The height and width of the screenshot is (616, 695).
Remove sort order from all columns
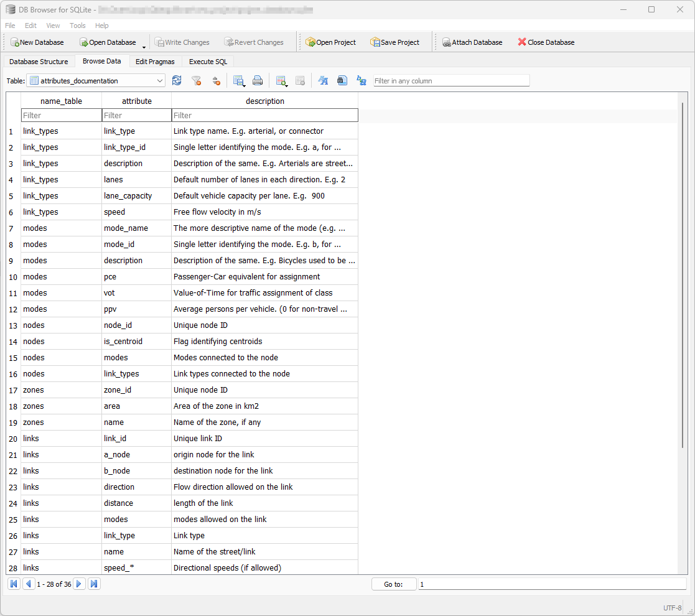pos(216,80)
